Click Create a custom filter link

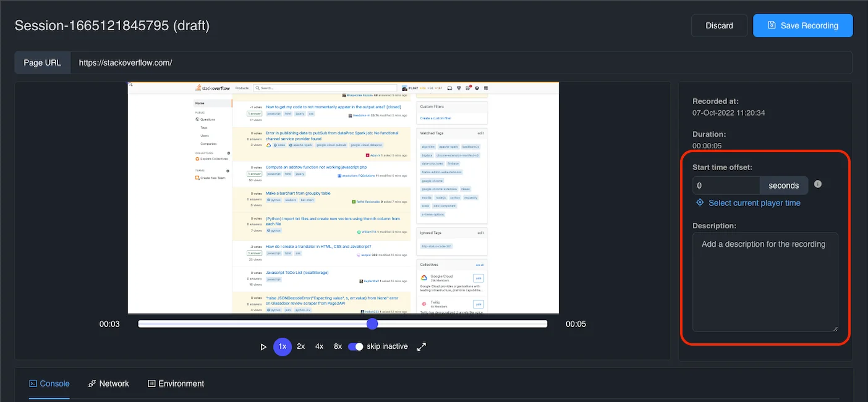(436, 118)
